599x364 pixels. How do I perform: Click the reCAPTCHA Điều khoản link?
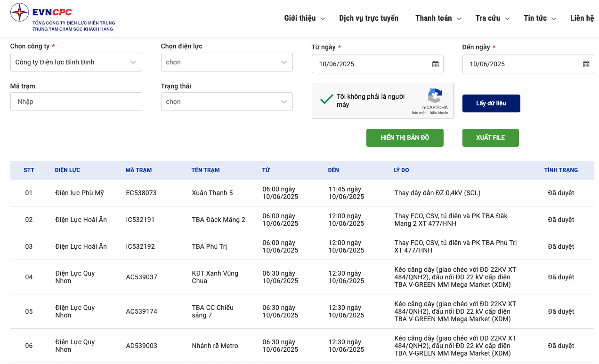439,113
